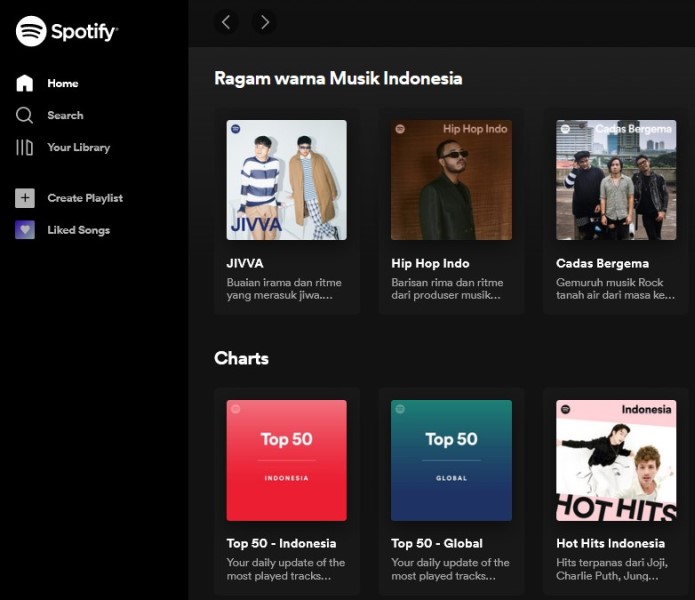Click the Top 50 - Indonesia title

(281, 543)
